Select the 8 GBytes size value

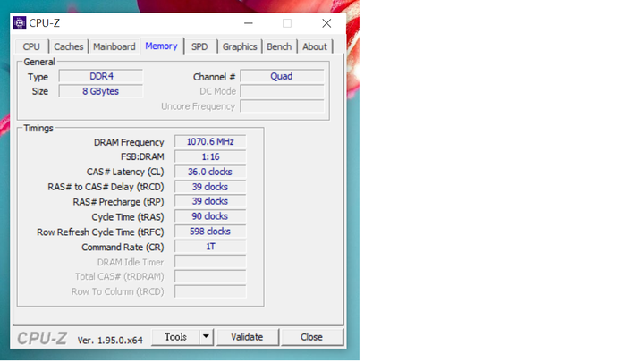[101, 91]
